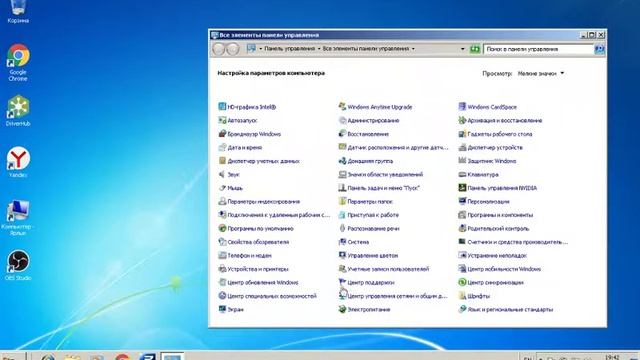The height and width of the screenshot is (360, 640).
Task: Click the Персонализация icon
Action: point(462,201)
